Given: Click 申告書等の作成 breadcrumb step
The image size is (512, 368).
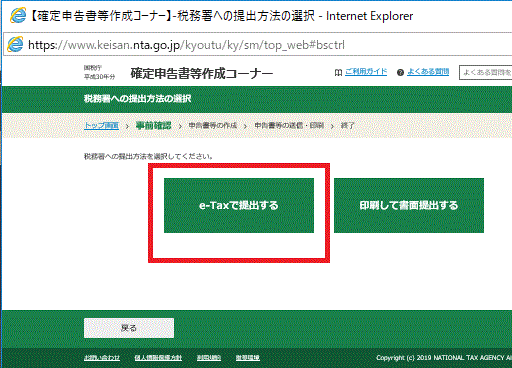Looking at the screenshot, I should 213,125.
